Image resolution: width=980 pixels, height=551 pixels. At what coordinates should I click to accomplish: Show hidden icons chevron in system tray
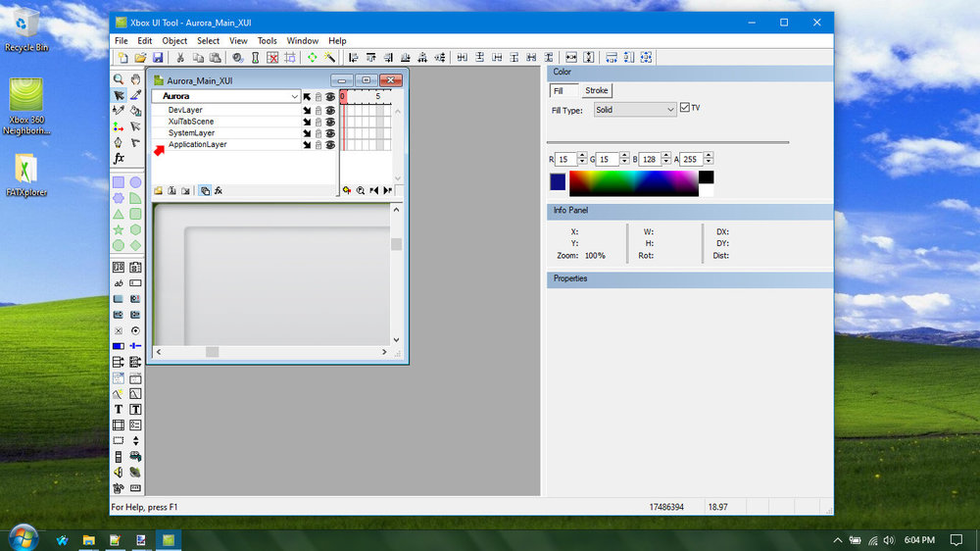pyautogui.click(x=838, y=540)
